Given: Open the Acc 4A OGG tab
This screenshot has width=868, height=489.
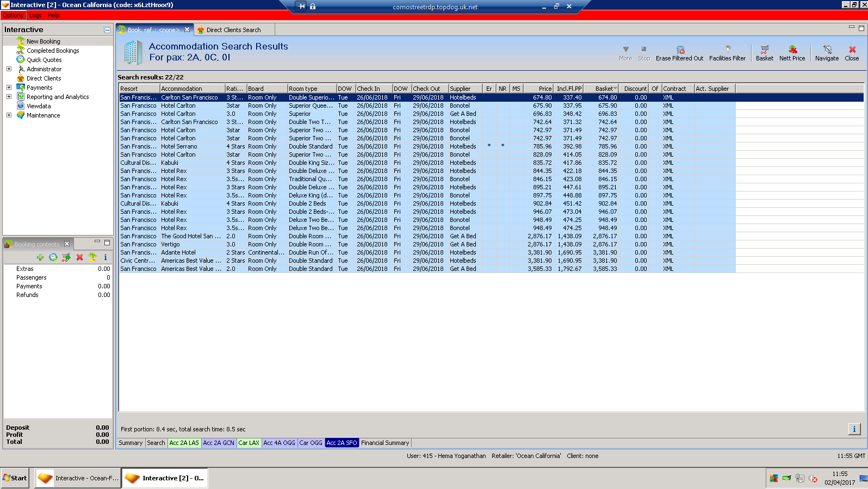Looking at the screenshot, I should 280,443.
